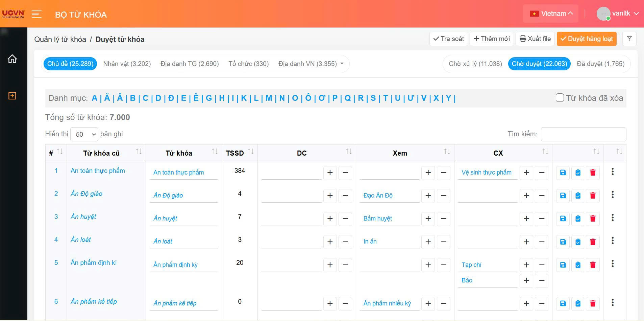Screen dimensions: 644x321
Task: Sort by the TSSD column
Action: [x=240, y=153]
